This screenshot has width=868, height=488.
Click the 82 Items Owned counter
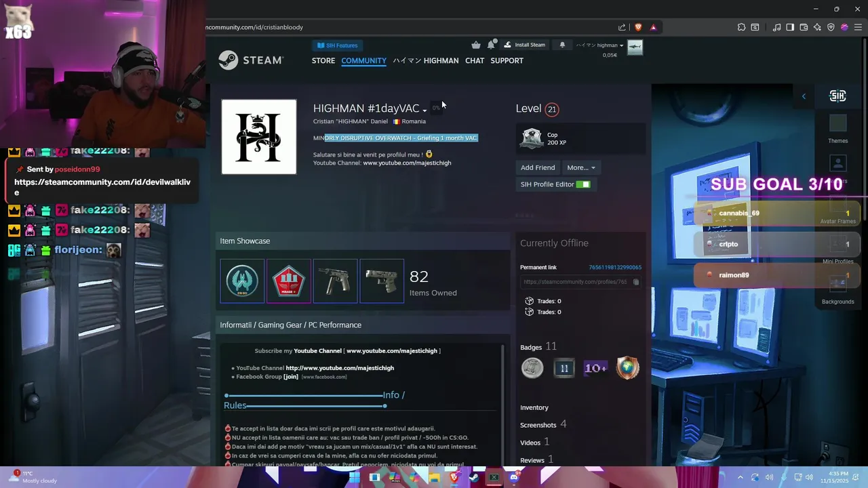[x=433, y=283]
